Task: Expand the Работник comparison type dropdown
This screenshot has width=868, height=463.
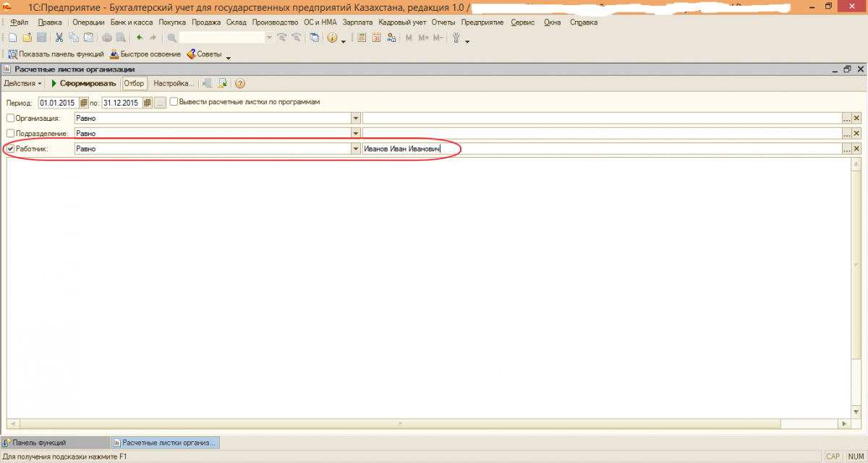Action: pyautogui.click(x=355, y=149)
